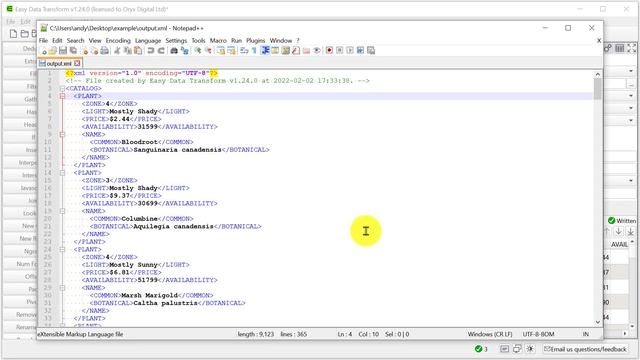The image size is (640, 360).
Task: Open the Language menu
Action: [148, 40]
